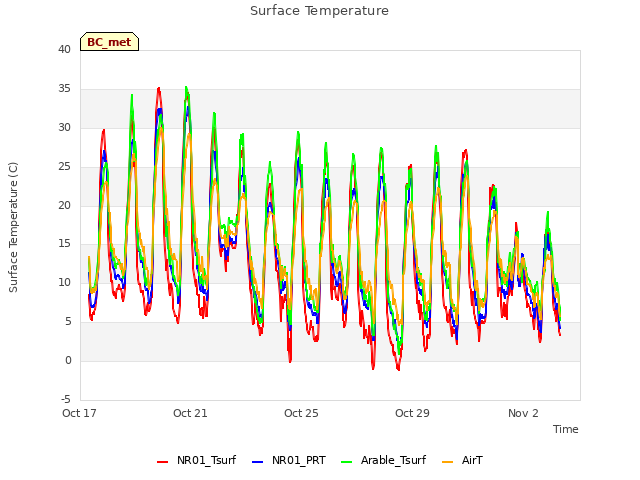Image resolution: width=640 pixels, height=480 pixels.
Task: Click the 20 y-axis tick label
Action: [64, 205]
